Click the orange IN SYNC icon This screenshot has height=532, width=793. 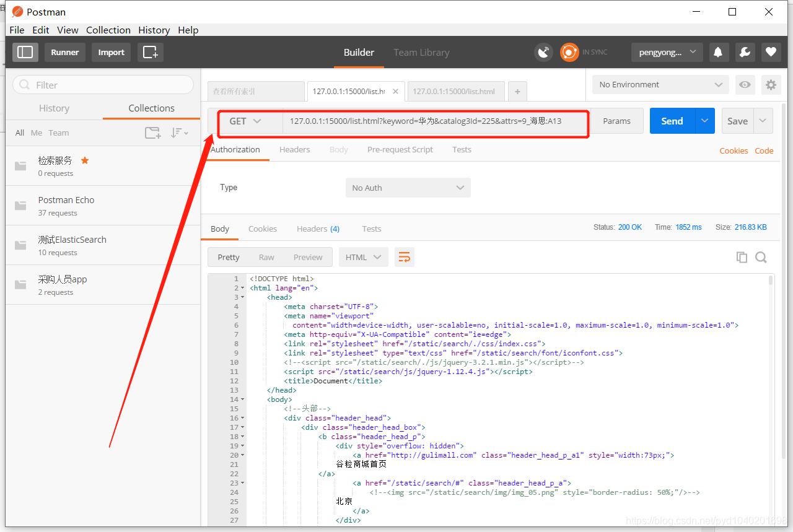point(569,53)
